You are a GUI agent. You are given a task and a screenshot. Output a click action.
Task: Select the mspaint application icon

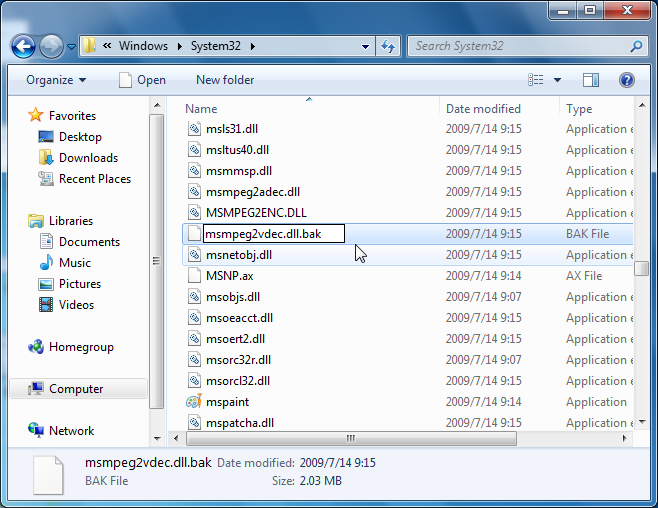click(x=194, y=401)
